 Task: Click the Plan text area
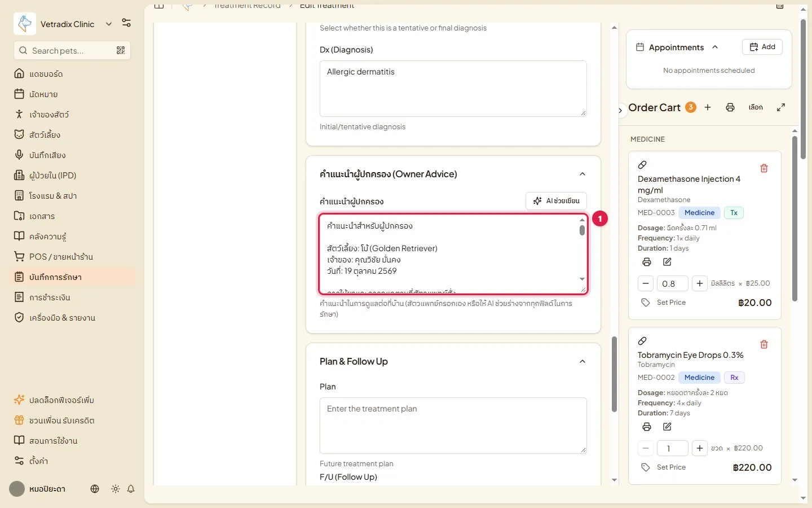pyautogui.click(x=453, y=426)
